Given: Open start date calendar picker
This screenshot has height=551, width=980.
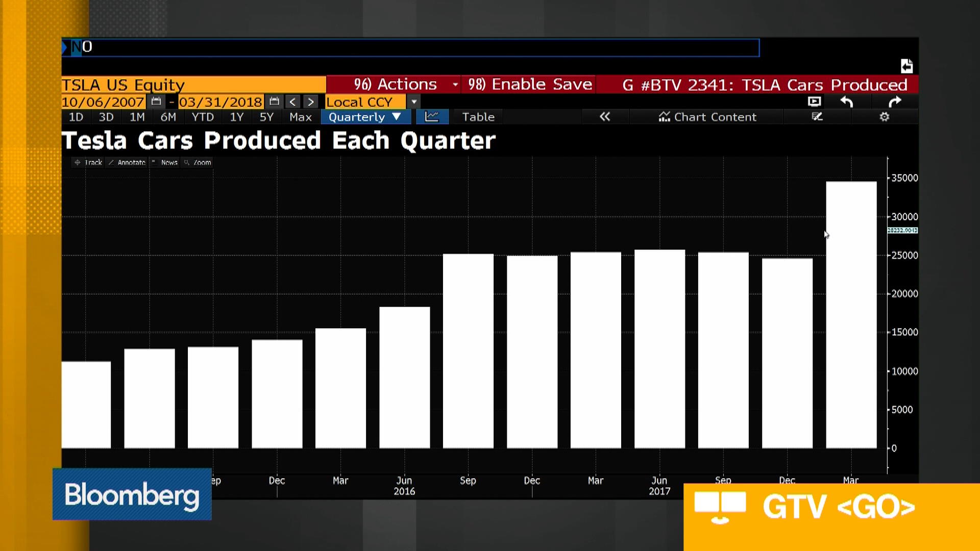Looking at the screenshot, I should point(156,102).
